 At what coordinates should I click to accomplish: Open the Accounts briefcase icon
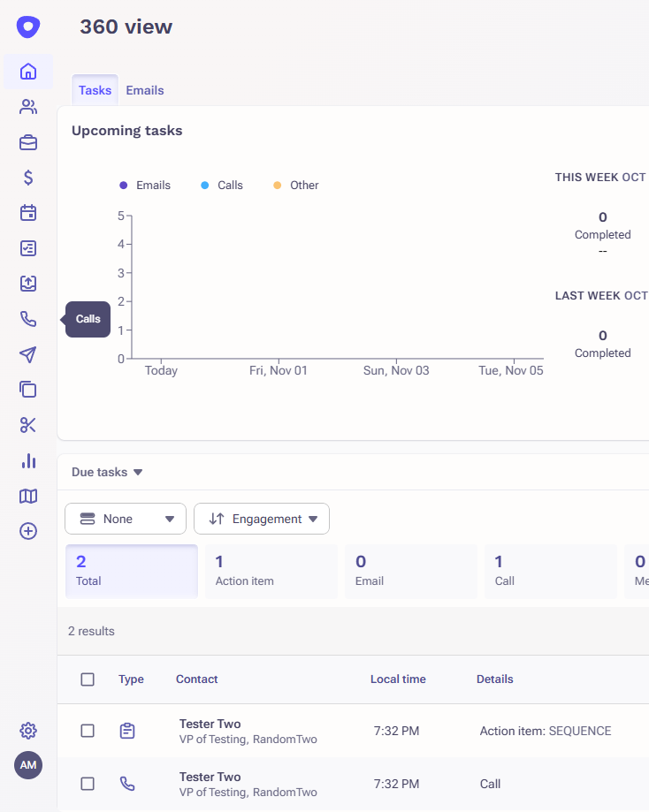(x=28, y=142)
